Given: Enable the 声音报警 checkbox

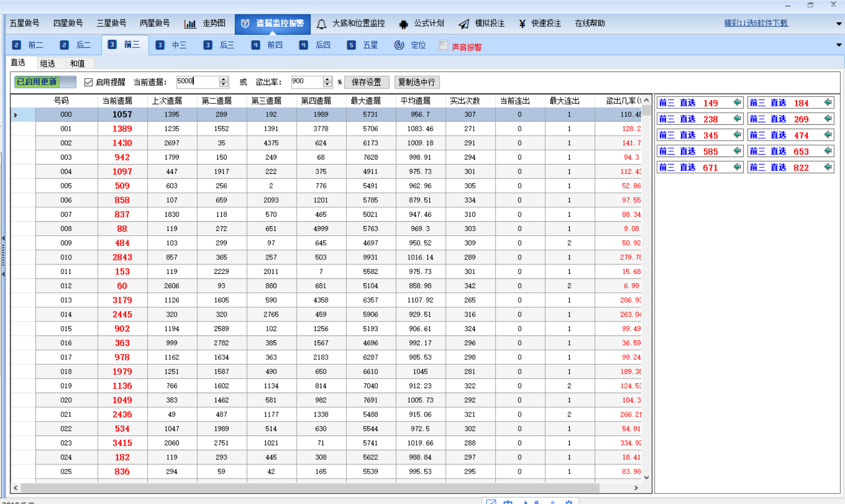Looking at the screenshot, I should 443,45.
